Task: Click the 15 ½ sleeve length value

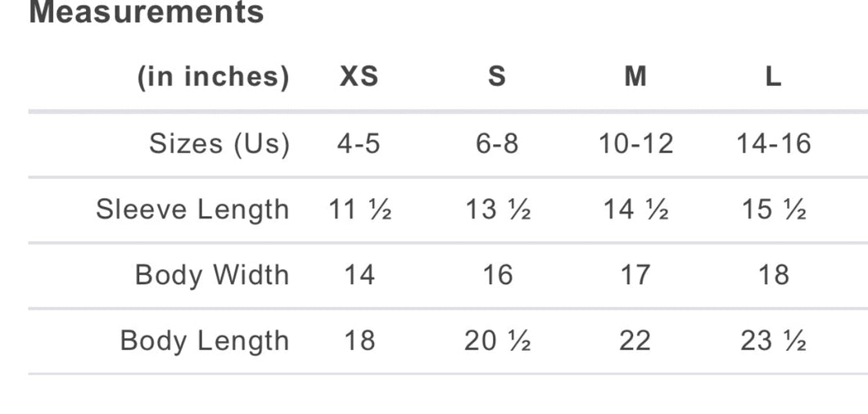Action: pos(774,210)
